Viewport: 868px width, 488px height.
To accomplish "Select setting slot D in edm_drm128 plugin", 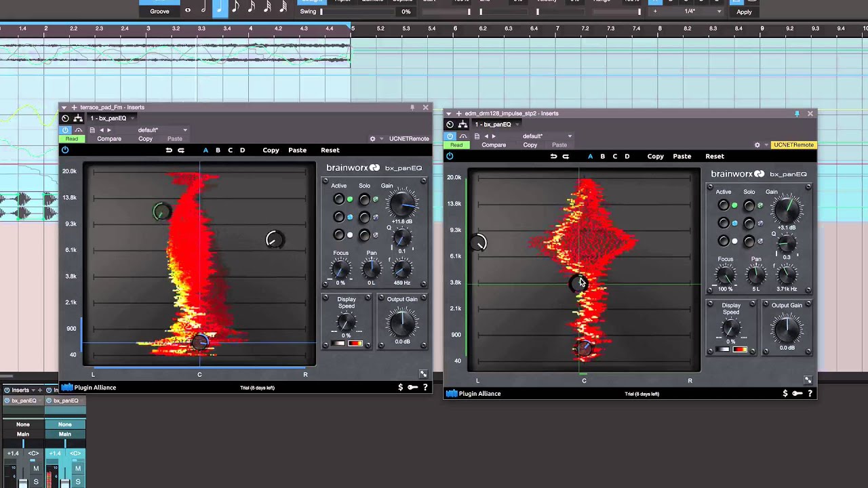I will pos(627,156).
